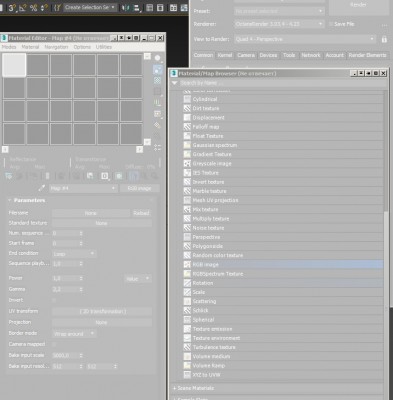Image resolution: width=393 pixels, height=400 pixels.
Task: Open the Border mode Wrap around dropdown
Action: click(74, 333)
